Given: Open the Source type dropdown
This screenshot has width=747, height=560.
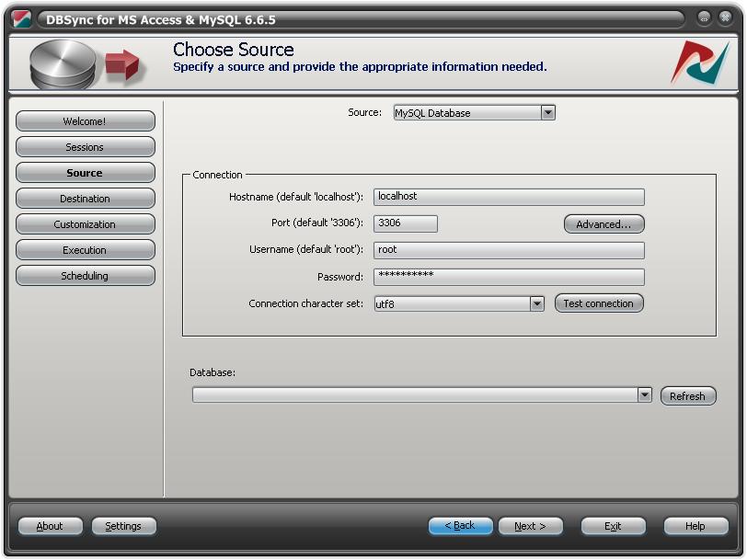Looking at the screenshot, I should [475, 113].
